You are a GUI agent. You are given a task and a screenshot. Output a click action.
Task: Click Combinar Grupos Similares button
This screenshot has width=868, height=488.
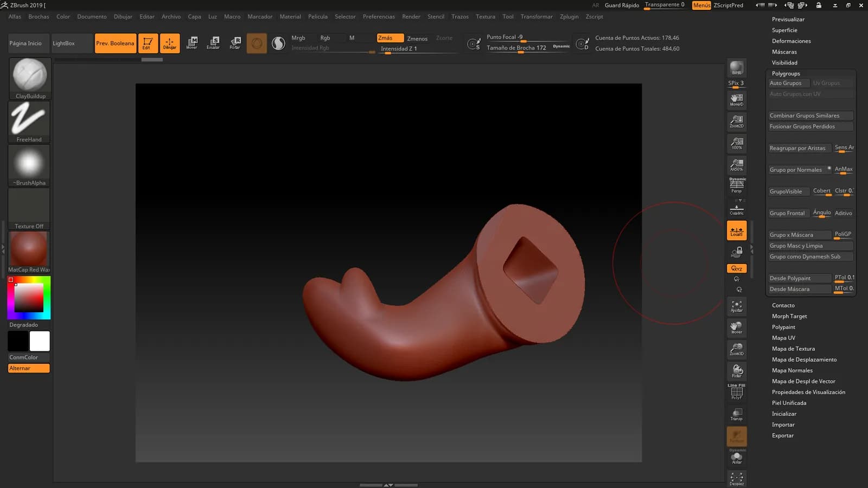click(x=810, y=115)
